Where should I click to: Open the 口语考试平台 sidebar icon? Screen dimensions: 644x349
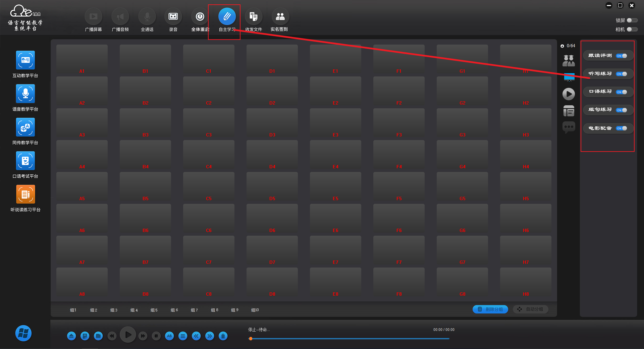[x=25, y=161]
